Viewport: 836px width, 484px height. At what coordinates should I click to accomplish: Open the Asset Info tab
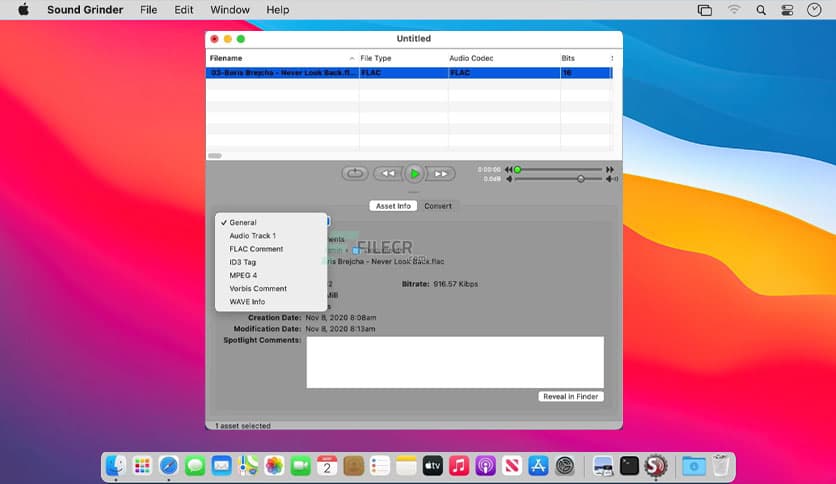pos(393,206)
